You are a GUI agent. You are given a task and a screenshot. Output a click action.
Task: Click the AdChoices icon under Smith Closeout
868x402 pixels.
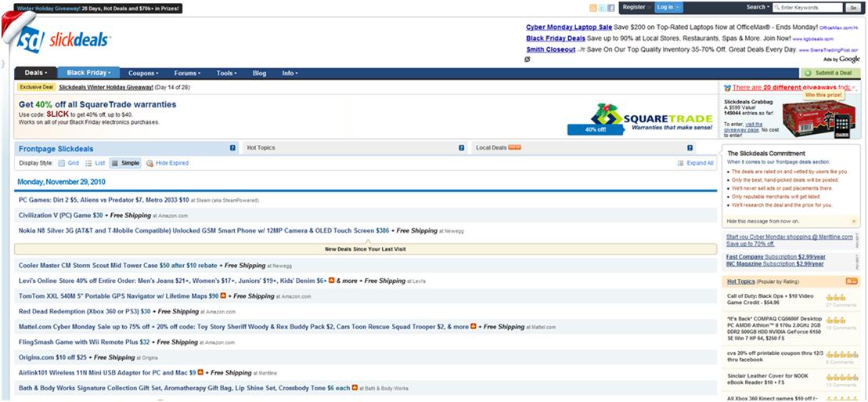(x=528, y=60)
